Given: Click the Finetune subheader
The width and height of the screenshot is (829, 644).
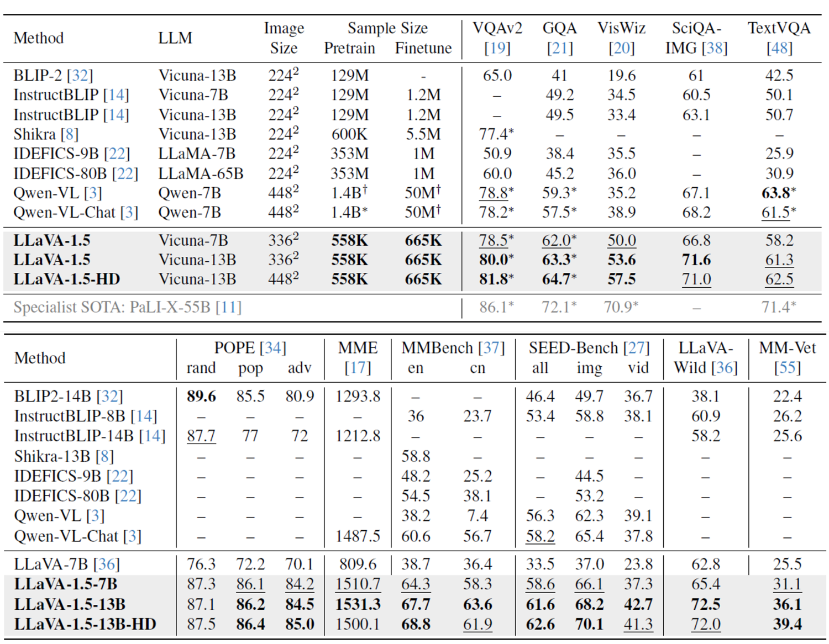Looking at the screenshot, I should (x=423, y=49).
